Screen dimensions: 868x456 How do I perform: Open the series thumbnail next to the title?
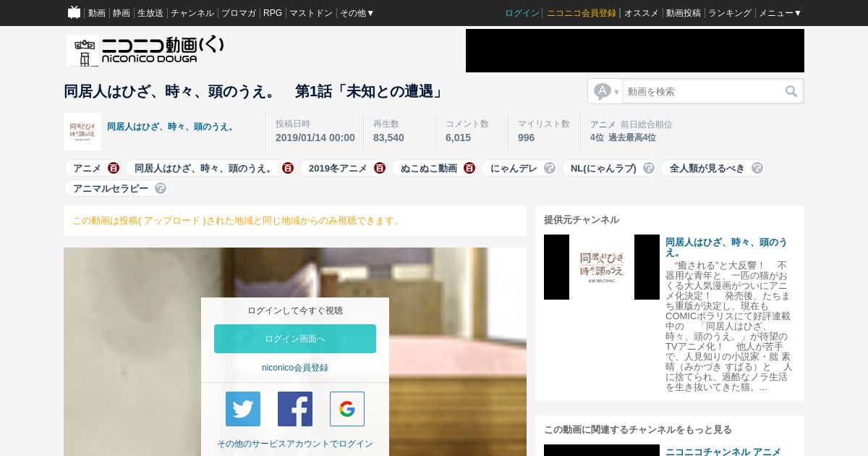point(82,132)
